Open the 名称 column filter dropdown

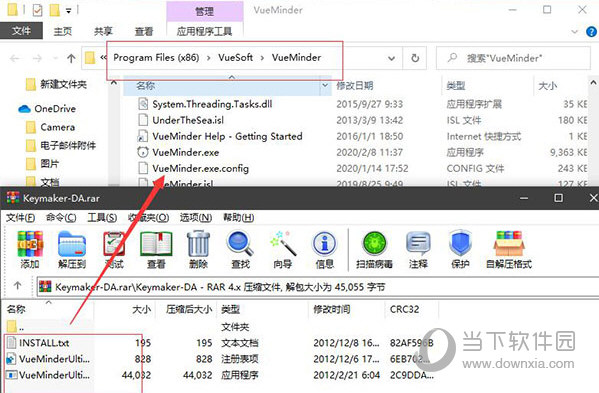coord(325,85)
